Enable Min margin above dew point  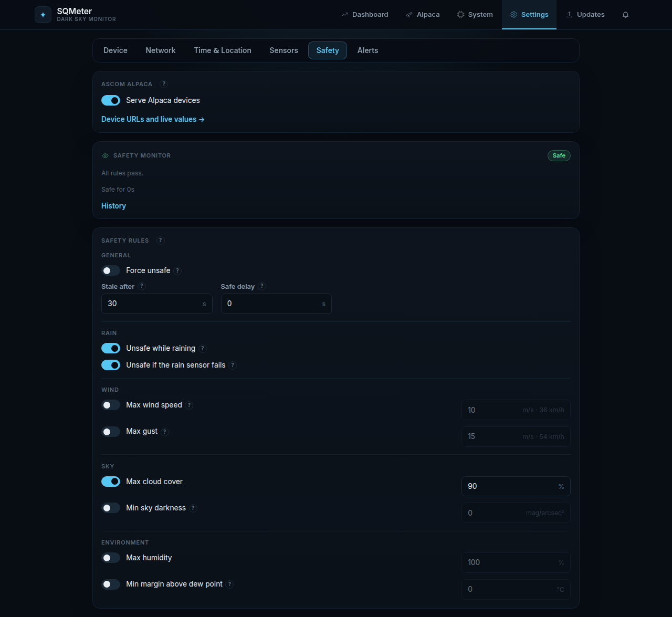111,584
